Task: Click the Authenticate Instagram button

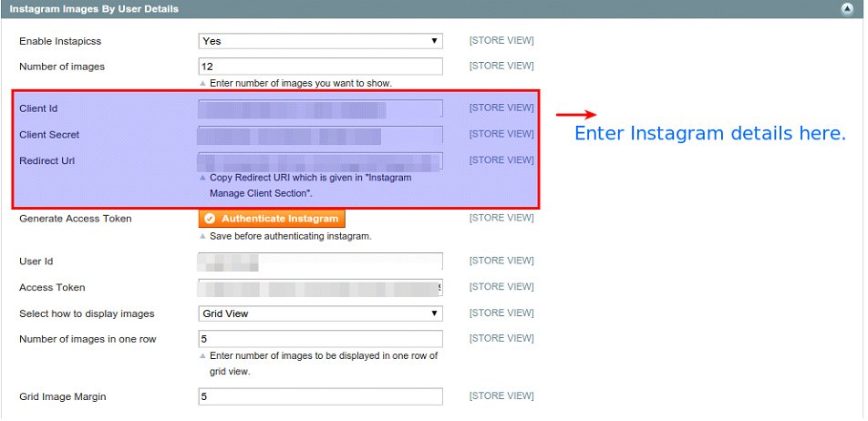Action: [272, 219]
